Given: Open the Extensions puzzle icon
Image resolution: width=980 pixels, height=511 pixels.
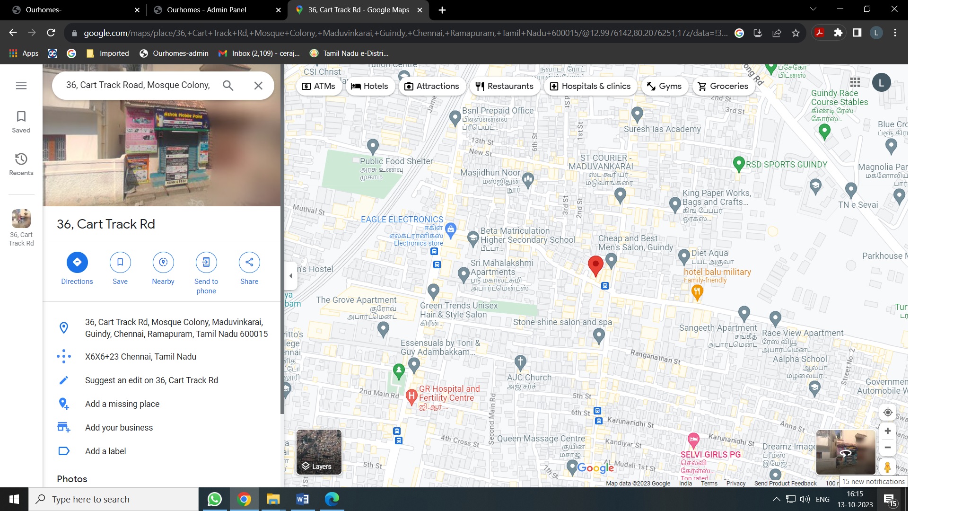Looking at the screenshot, I should coord(838,33).
